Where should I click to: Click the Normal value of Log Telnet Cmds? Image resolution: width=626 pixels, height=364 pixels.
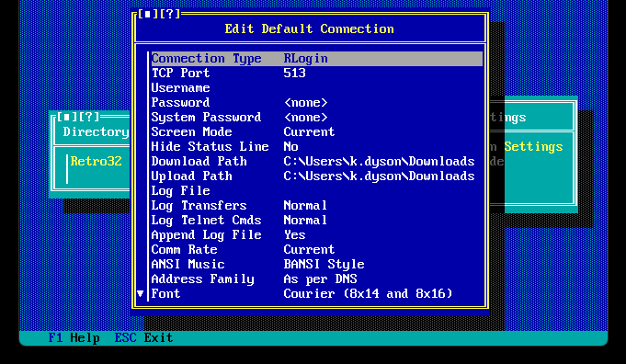point(305,220)
